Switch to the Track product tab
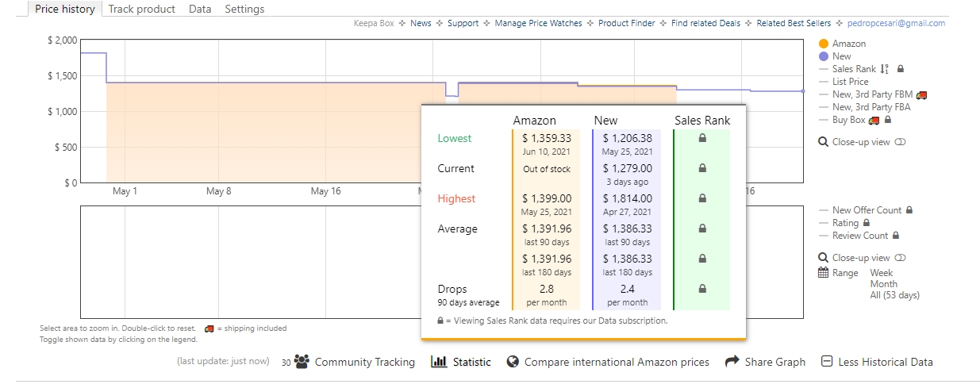The height and width of the screenshot is (384, 980). click(x=143, y=10)
